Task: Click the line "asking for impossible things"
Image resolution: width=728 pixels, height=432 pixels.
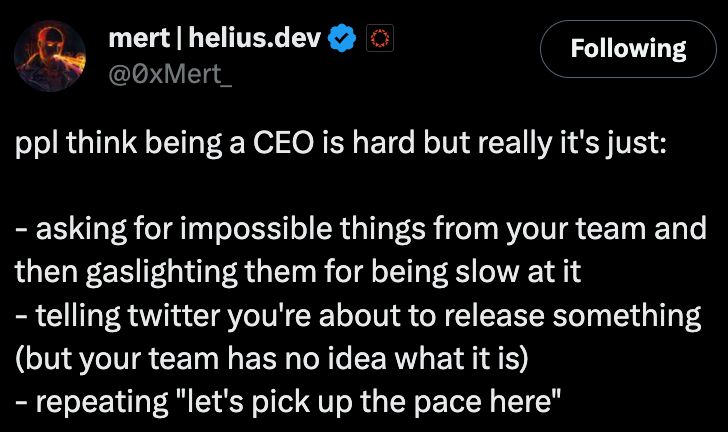Action: coord(361,229)
